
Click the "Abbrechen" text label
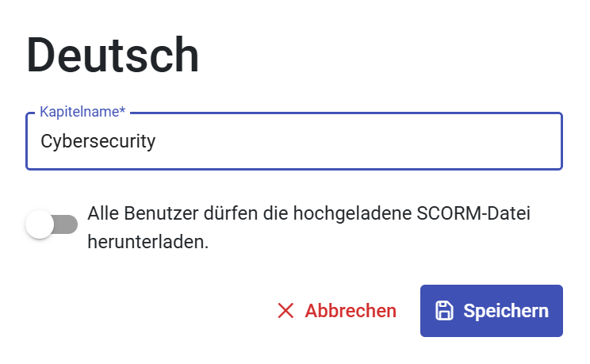pos(351,311)
